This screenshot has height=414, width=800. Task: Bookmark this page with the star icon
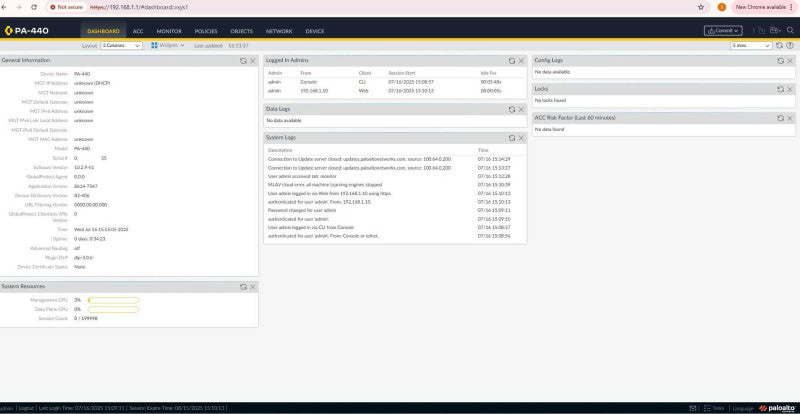(701, 7)
